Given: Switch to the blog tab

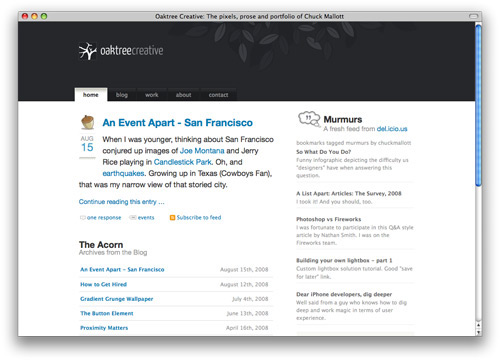Looking at the screenshot, I should coord(122,95).
